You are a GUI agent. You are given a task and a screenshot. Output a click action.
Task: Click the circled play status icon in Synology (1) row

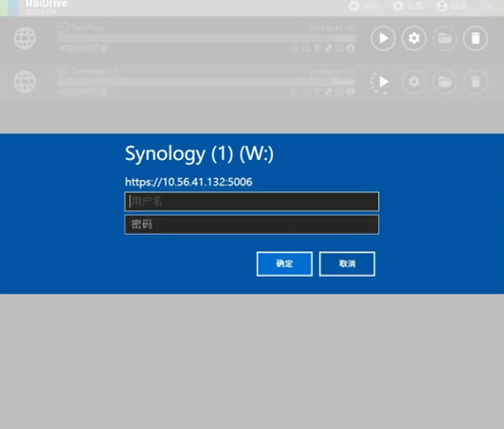coord(339,92)
